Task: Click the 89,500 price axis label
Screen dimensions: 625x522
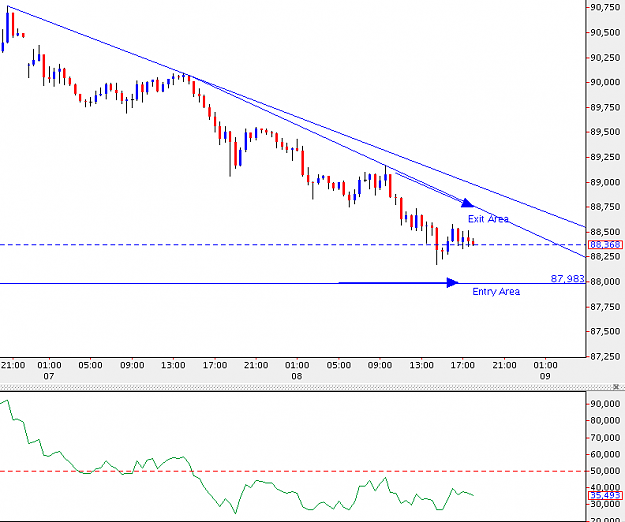Action: (605, 132)
